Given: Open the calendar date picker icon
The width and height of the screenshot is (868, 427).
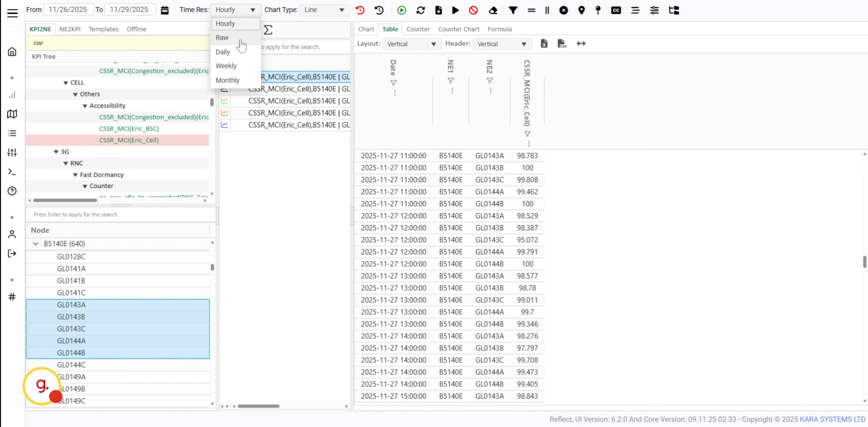Looking at the screenshot, I should [165, 10].
